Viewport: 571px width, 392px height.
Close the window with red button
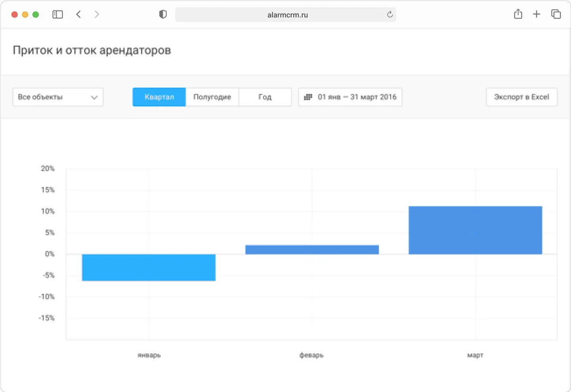(x=15, y=15)
